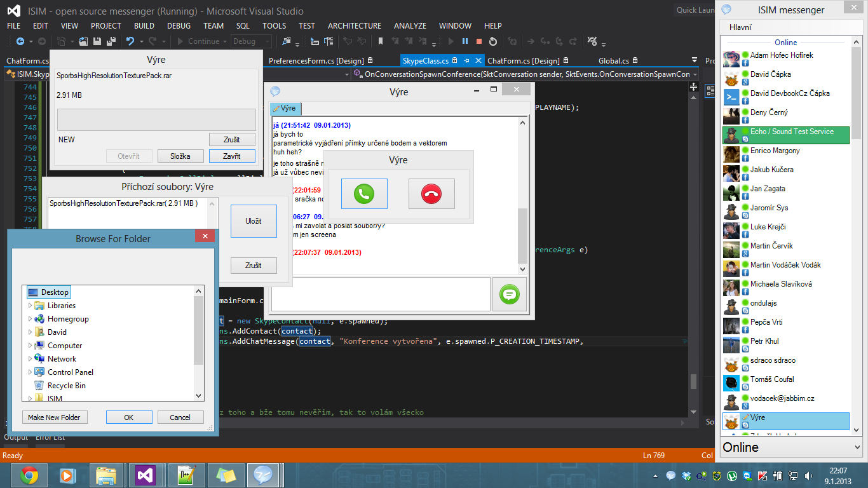The width and height of the screenshot is (868, 488).
Task: Click the bookmark icon in the toolbar
Action: [381, 41]
